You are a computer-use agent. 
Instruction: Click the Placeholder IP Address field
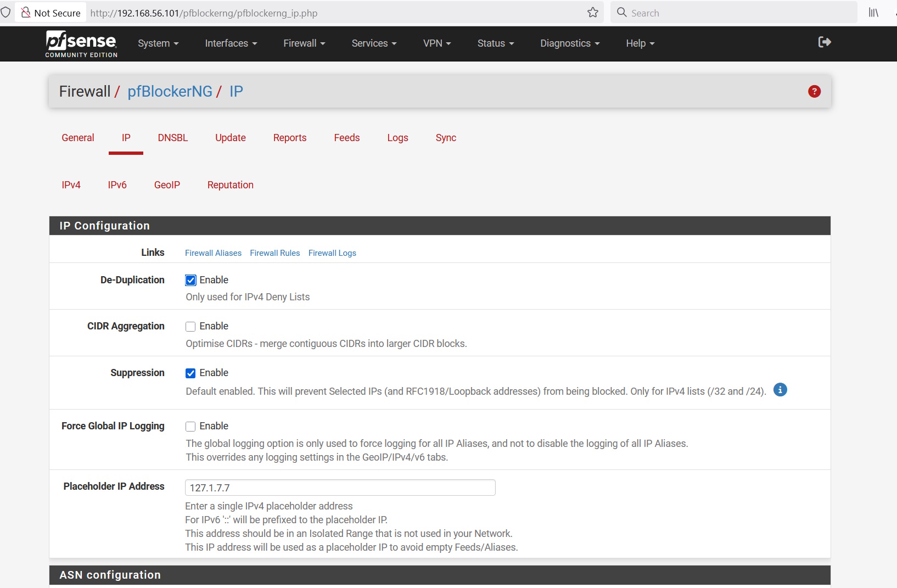[x=340, y=488]
